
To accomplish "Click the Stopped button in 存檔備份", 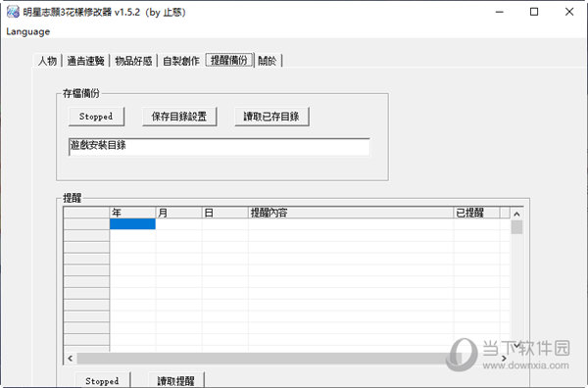I will coord(96,117).
